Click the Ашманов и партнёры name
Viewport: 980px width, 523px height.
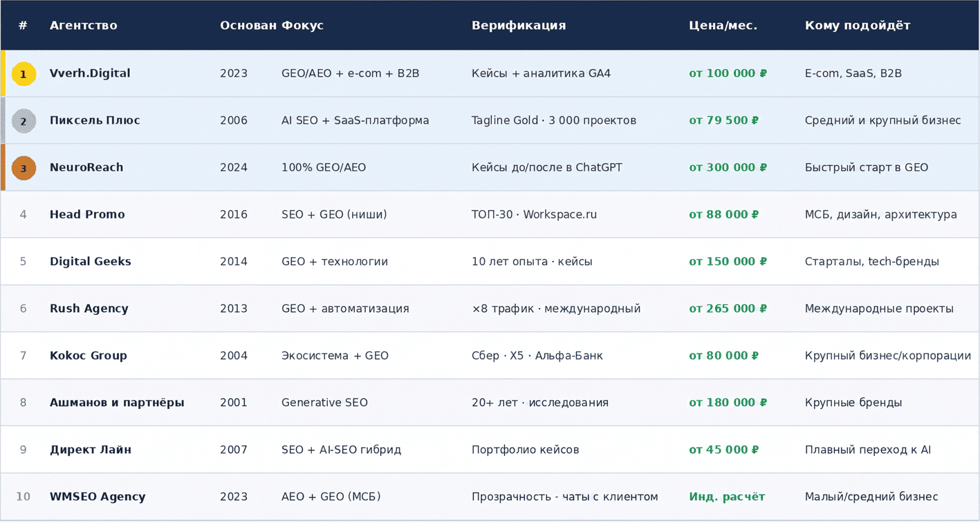point(117,403)
